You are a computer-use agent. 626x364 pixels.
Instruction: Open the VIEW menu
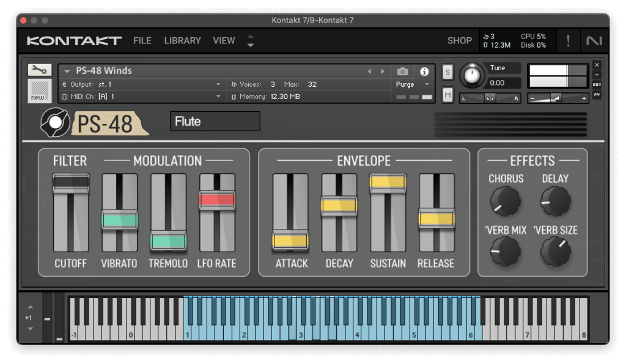pos(224,40)
